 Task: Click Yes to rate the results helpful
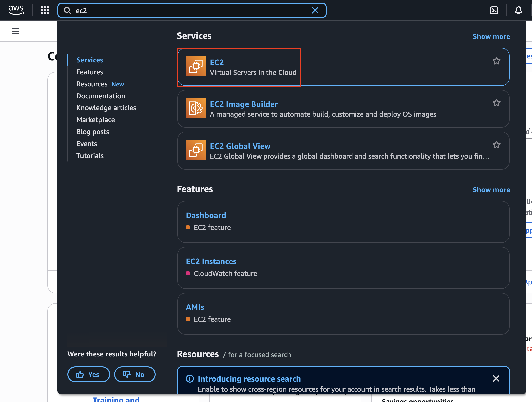point(89,374)
